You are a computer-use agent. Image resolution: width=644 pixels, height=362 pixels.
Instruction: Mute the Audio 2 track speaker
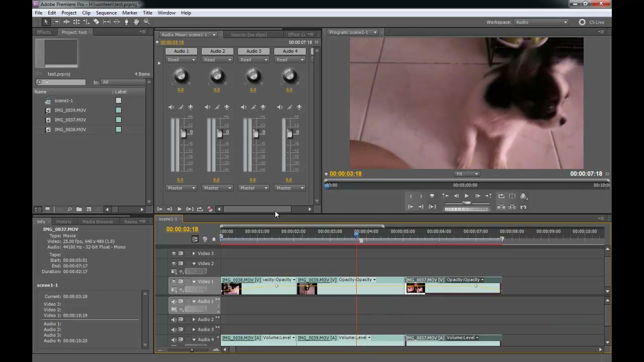point(174,319)
